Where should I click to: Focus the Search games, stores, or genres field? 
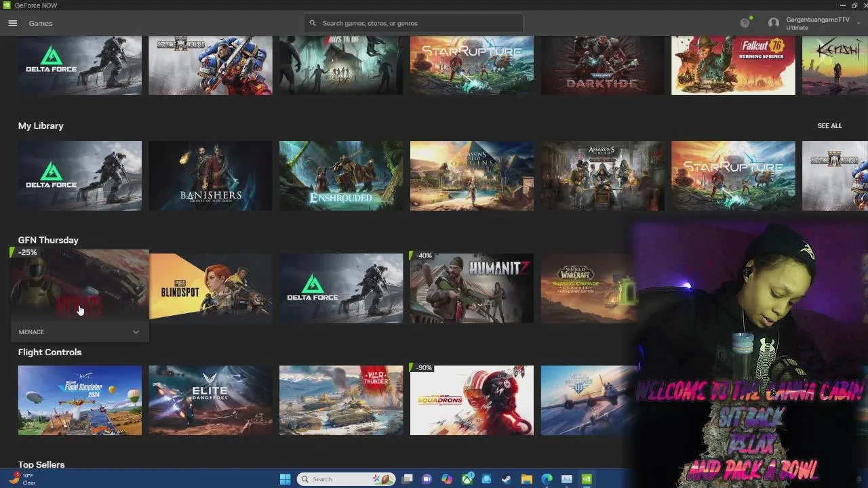414,23
